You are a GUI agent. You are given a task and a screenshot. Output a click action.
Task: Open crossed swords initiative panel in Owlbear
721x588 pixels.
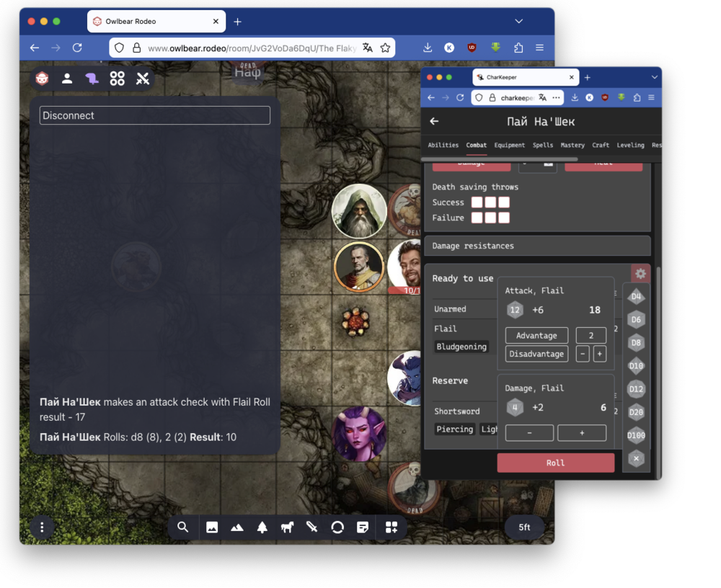(x=143, y=79)
